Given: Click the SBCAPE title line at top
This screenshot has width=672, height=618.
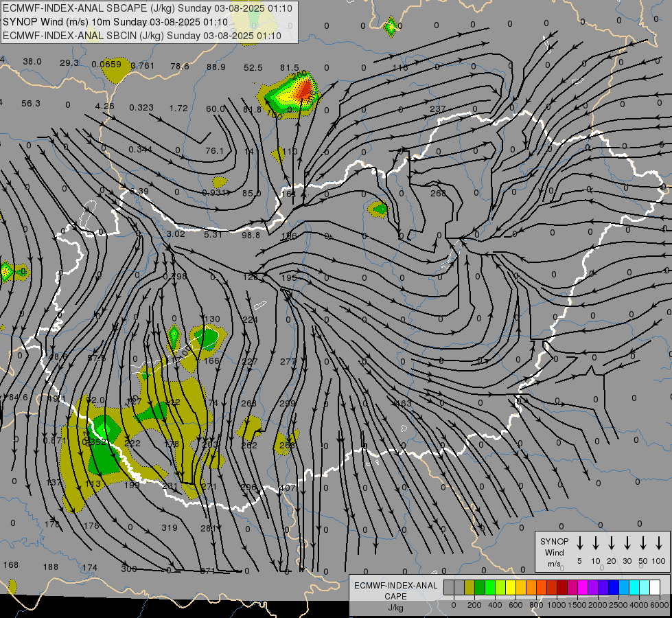Looking at the screenshot, I should tap(147, 8).
